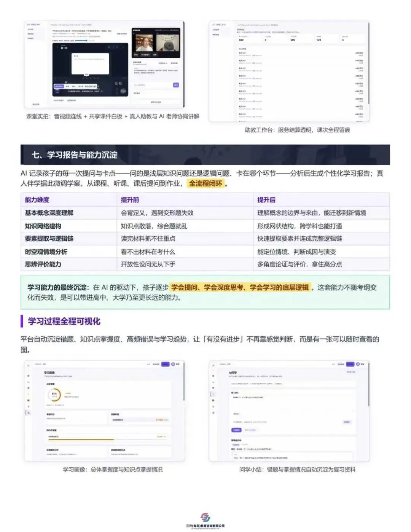Click the teacher video tile in classroom screenshot
The height and width of the screenshot is (532, 411).
tap(144, 43)
